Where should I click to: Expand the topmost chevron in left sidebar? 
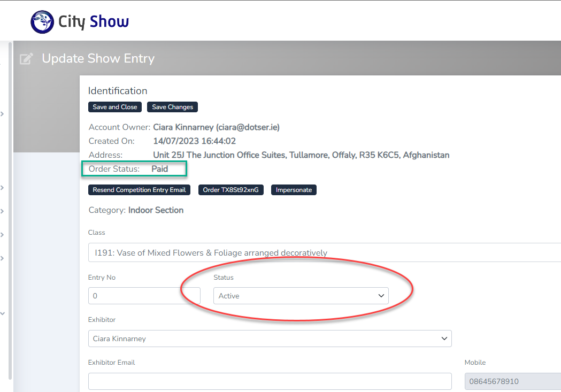click(x=3, y=114)
